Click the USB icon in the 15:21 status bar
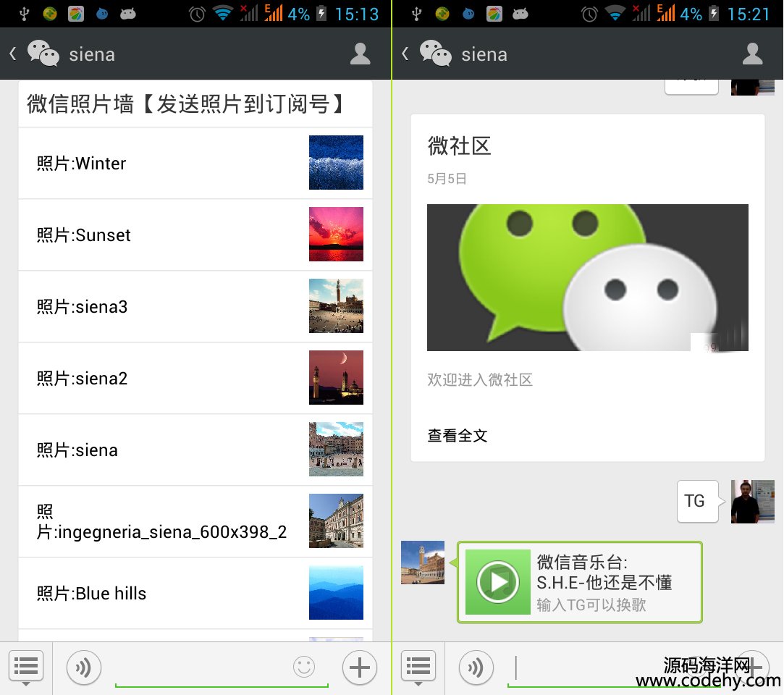The height and width of the screenshot is (695, 784). click(x=416, y=14)
